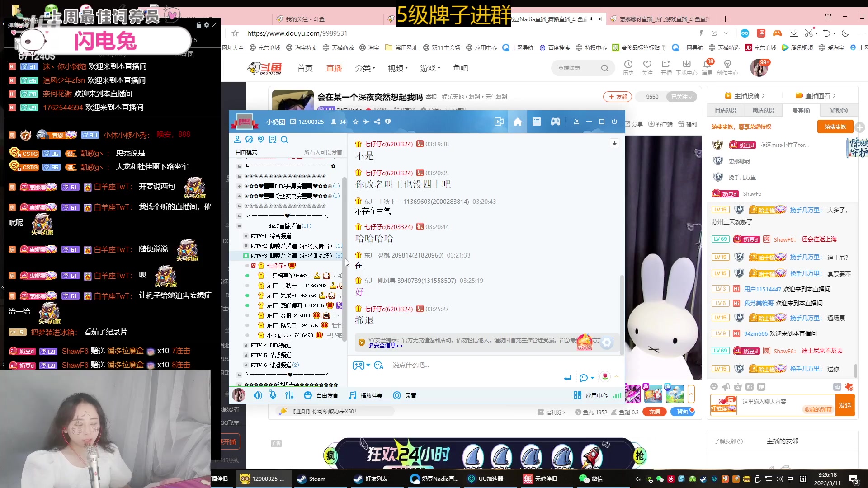
Task: Open the game panel dropdown beside chat input
Action: click(x=360, y=365)
